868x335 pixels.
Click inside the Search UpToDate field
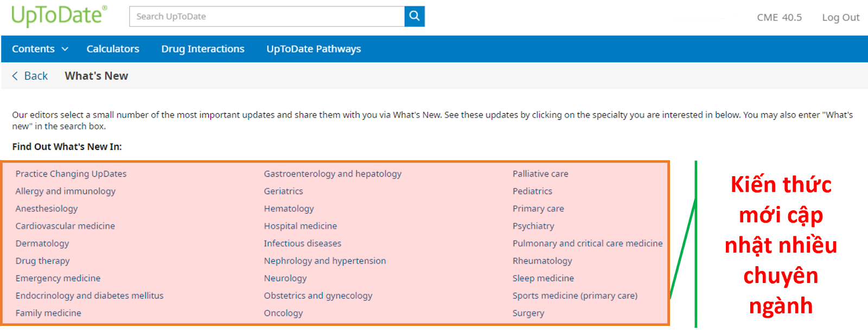(x=267, y=16)
